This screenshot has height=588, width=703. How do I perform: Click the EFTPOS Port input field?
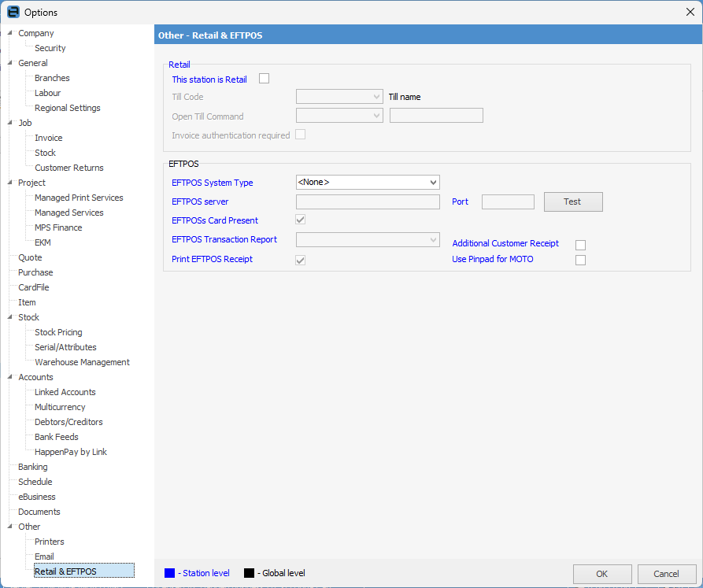coord(508,202)
